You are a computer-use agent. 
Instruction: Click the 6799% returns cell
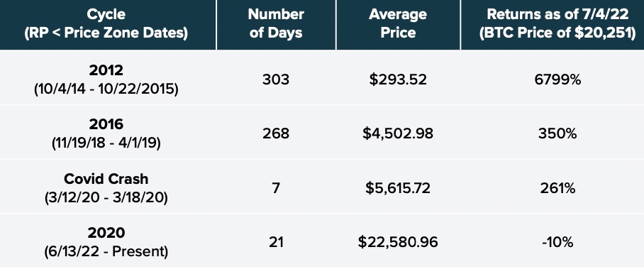coord(557,80)
